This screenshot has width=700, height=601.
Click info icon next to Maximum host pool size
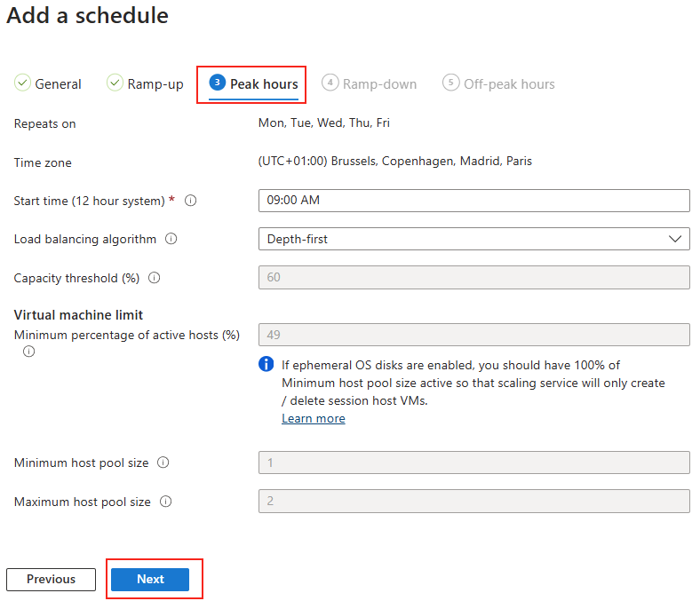165,502
